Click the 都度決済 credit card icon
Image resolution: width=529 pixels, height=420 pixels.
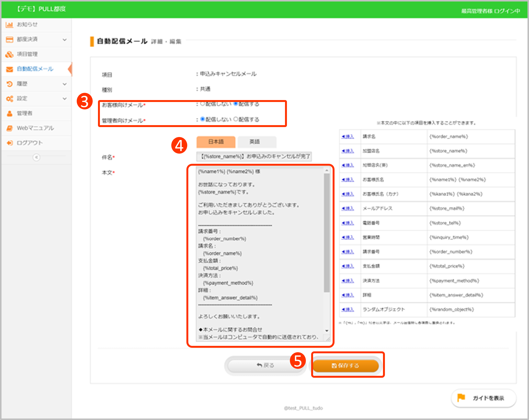click(9, 40)
